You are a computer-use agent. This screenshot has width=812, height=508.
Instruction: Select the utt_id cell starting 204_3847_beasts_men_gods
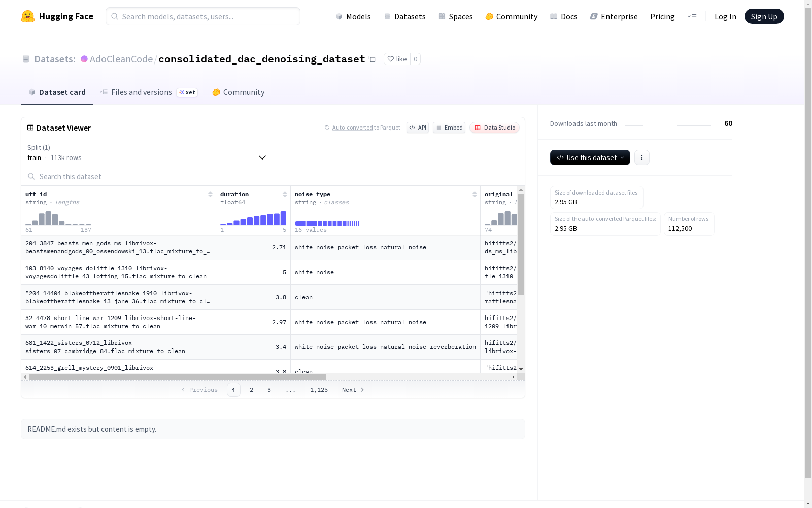click(x=118, y=247)
